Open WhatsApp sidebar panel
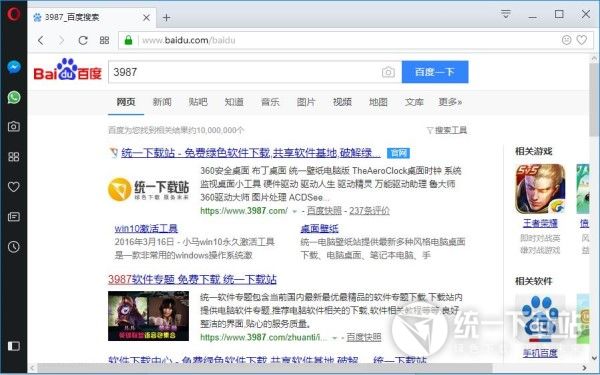 pos(14,97)
